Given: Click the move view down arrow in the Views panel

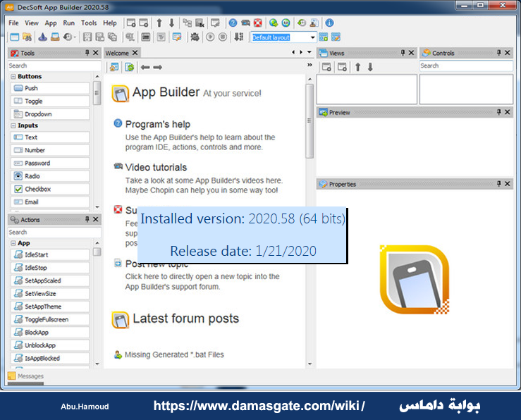Looking at the screenshot, I should pyautogui.click(x=370, y=67).
